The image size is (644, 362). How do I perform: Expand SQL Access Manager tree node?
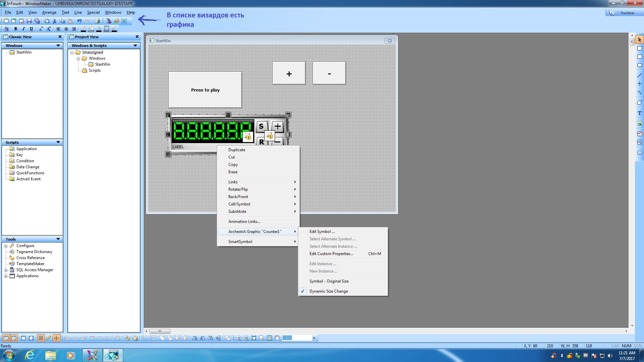(x=6, y=270)
